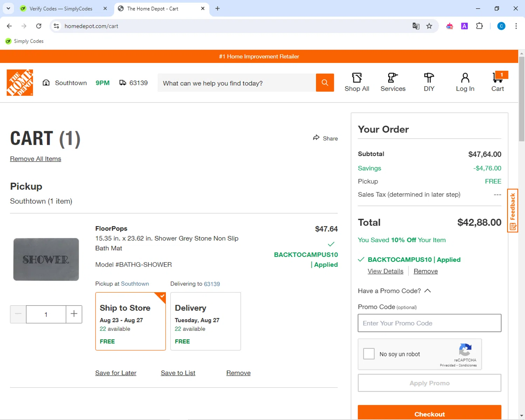Click Southtown link after Pickup at
525x420 pixels.
coord(135,284)
